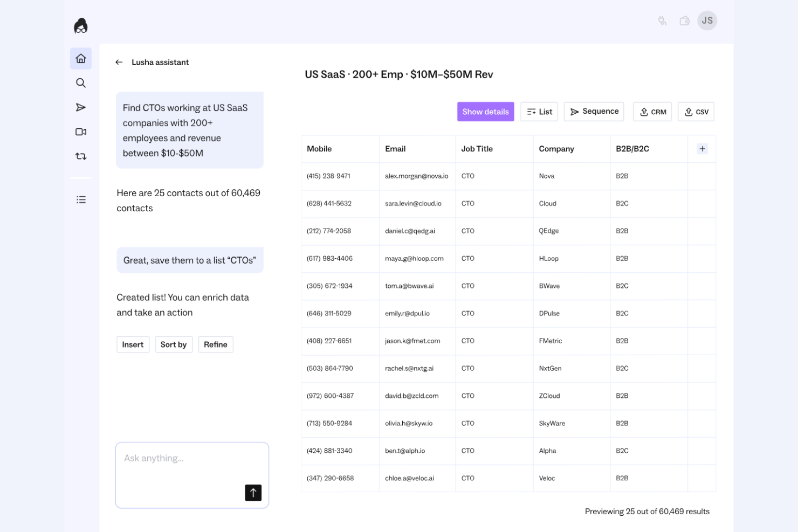Open Lists via the bottom sidebar list icon

(x=81, y=199)
